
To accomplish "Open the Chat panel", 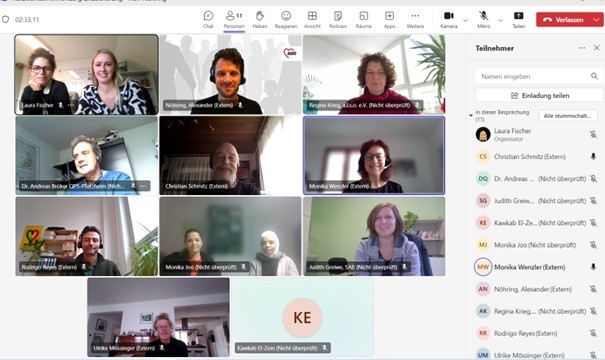I will click(x=208, y=19).
